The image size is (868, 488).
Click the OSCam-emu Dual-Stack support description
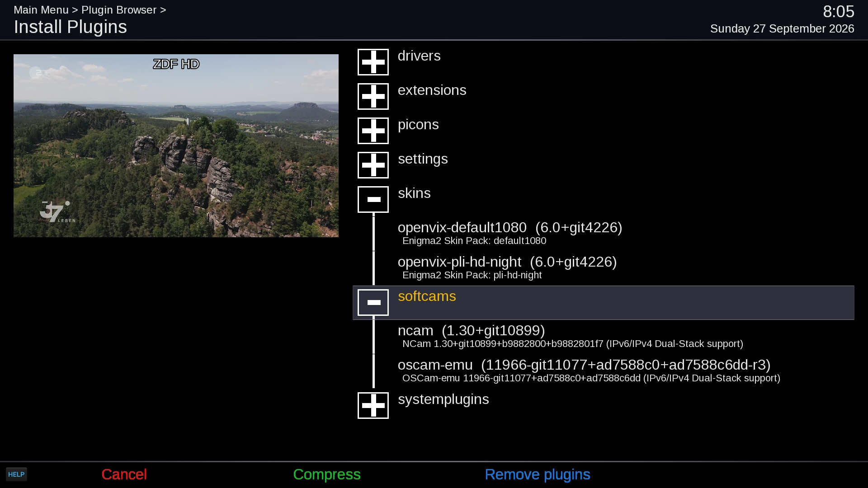(591, 378)
